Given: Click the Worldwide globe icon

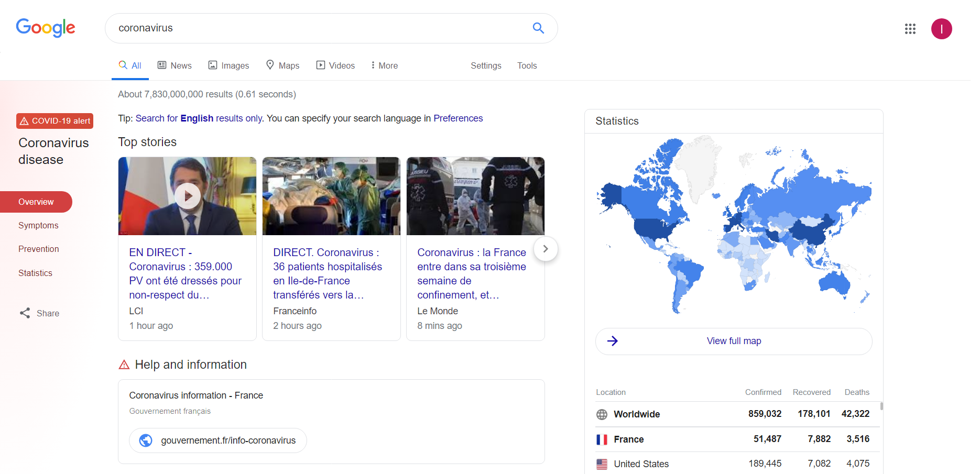Looking at the screenshot, I should click(x=602, y=414).
